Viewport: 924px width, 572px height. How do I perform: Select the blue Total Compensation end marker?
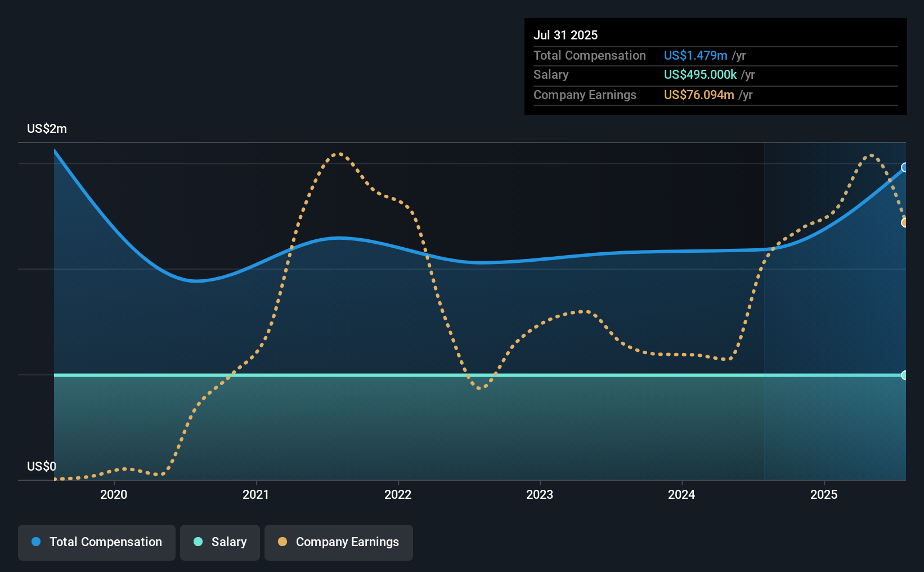[x=905, y=167]
